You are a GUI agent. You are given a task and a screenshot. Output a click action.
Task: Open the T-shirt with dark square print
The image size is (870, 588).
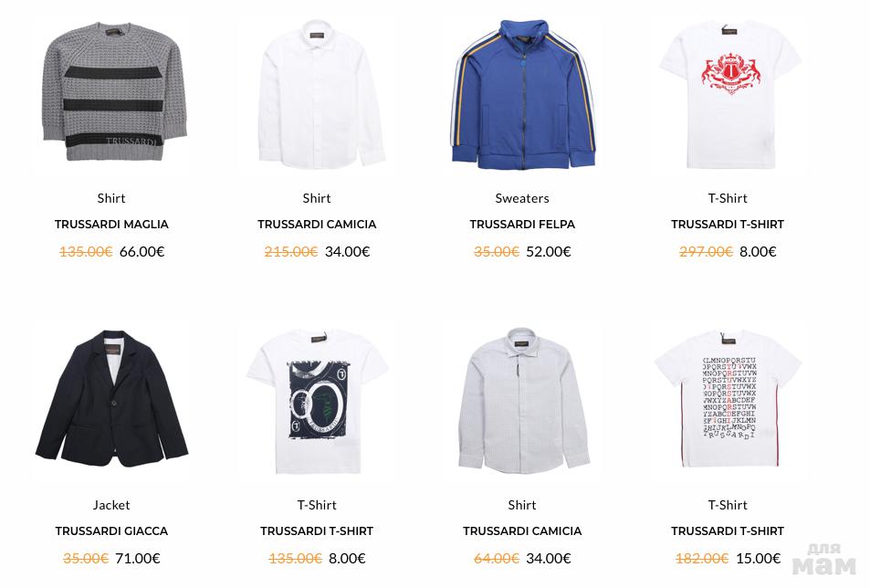point(318,401)
